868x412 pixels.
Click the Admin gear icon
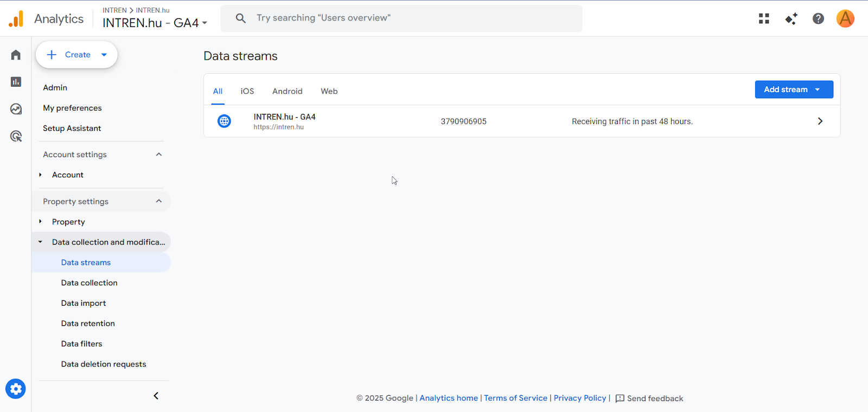click(x=16, y=389)
